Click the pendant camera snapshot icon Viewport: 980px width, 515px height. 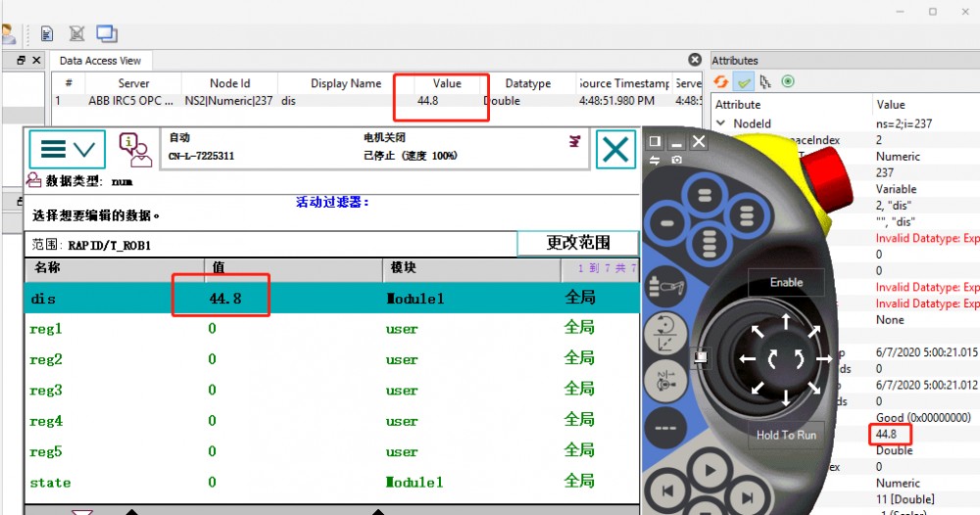coord(676,160)
